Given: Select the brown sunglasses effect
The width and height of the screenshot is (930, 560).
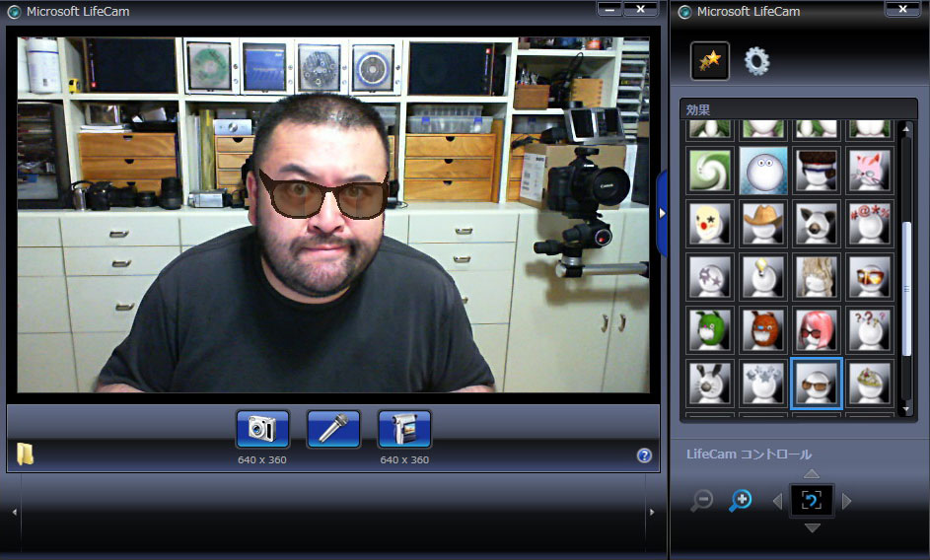Looking at the screenshot, I should (x=817, y=384).
